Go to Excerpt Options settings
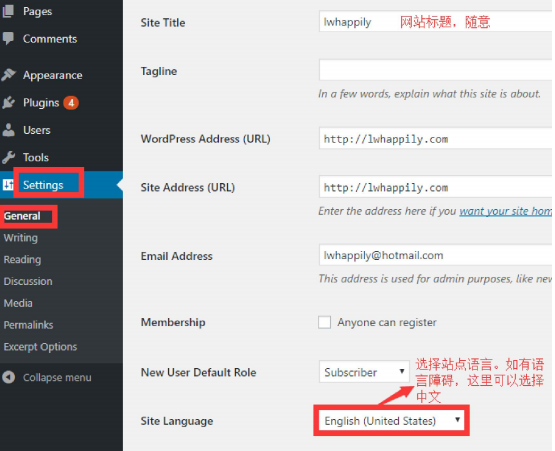 point(40,347)
